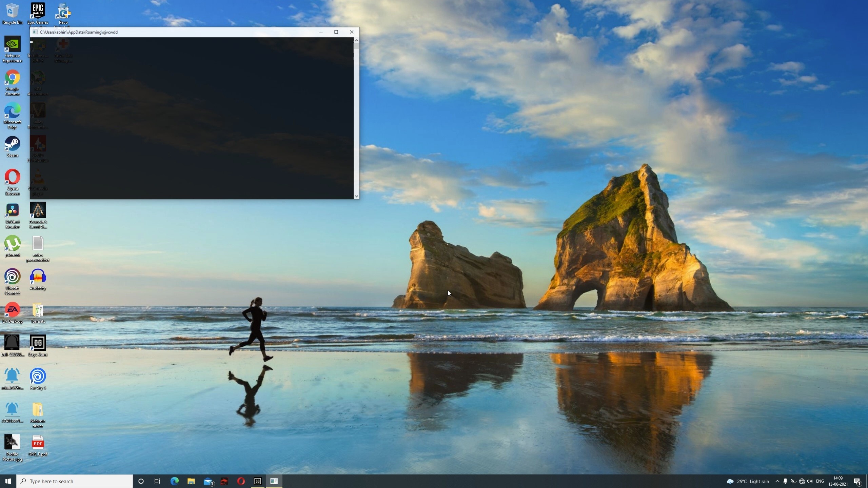The width and height of the screenshot is (868, 488).
Task: Select the Opera Browser desktop shortcut
Action: [x=12, y=182]
